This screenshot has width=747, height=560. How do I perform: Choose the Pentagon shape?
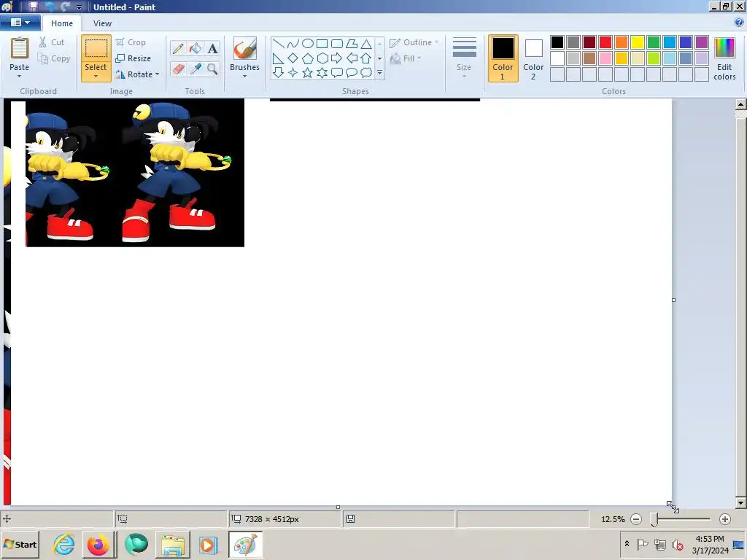tap(308, 58)
